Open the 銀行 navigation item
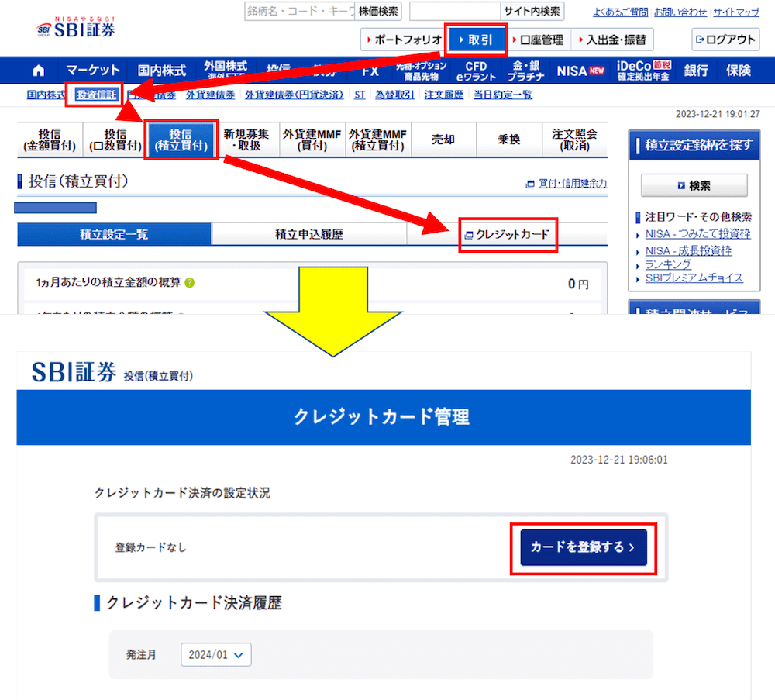 click(x=696, y=71)
